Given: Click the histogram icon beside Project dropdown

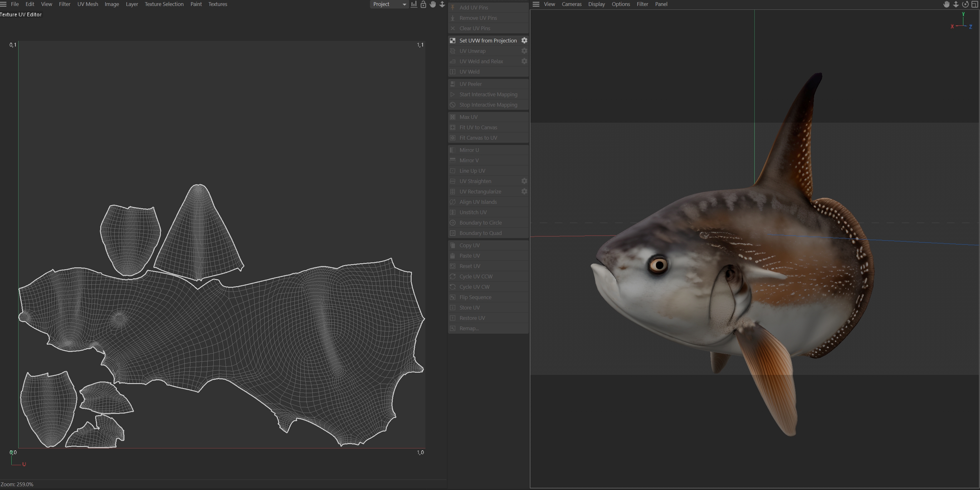Looking at the screenshot, I should tap(413, 4).
